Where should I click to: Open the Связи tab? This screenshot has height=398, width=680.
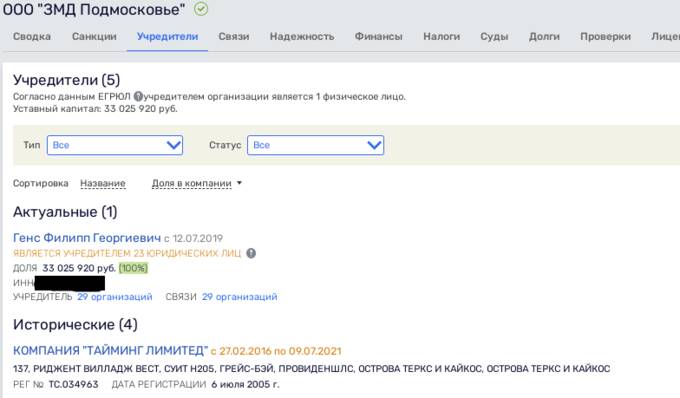(x=234, y=36)
